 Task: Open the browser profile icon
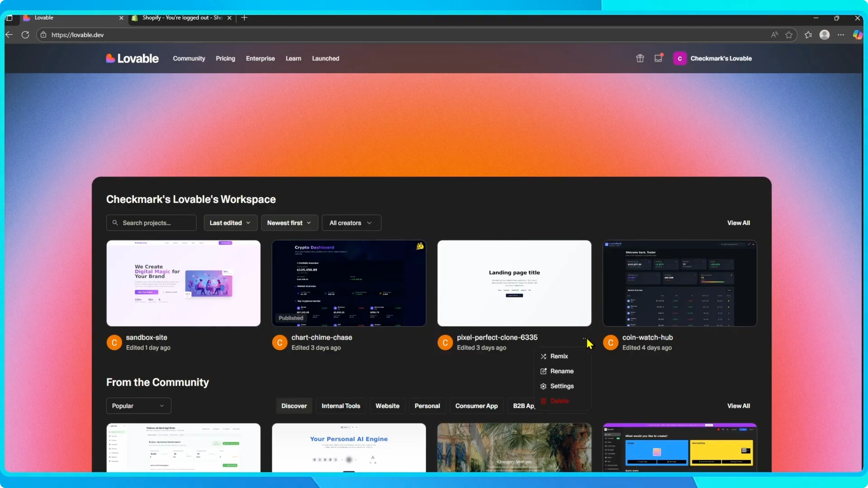825,35
